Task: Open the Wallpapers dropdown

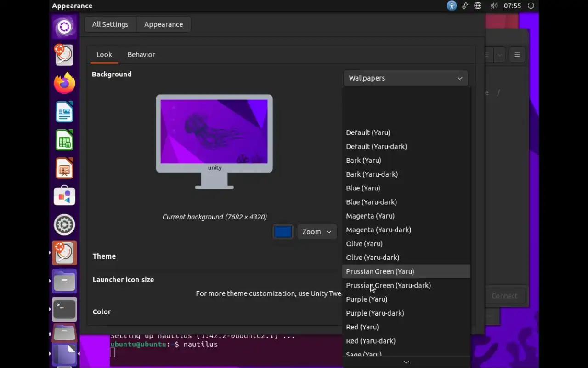Action: pos(406,78)
